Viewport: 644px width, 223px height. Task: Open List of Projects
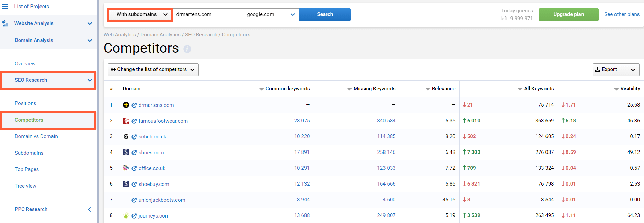coord(32,7)
